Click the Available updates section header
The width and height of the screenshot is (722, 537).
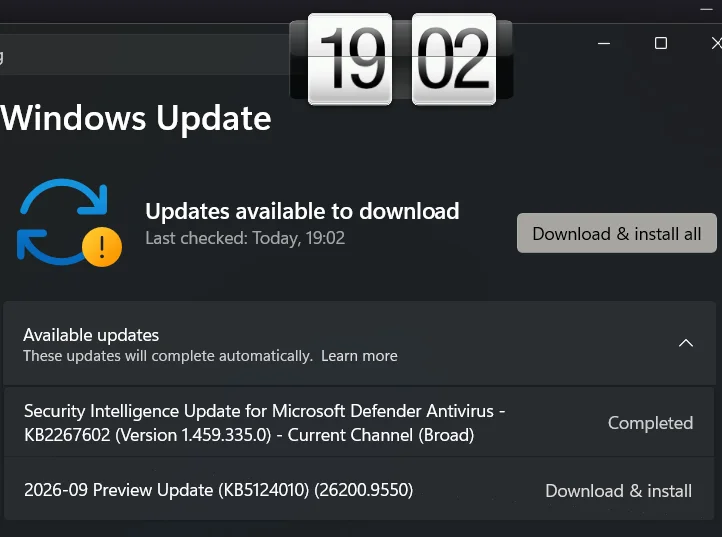pyautogui.click(x=359, y=343)
